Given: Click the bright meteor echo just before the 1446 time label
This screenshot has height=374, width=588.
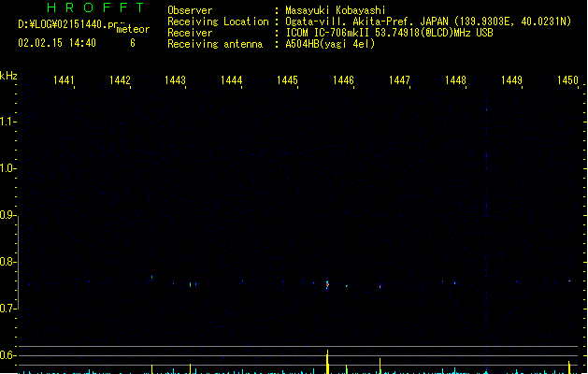Looking at the screenshot, I should [x=327, y=285].
